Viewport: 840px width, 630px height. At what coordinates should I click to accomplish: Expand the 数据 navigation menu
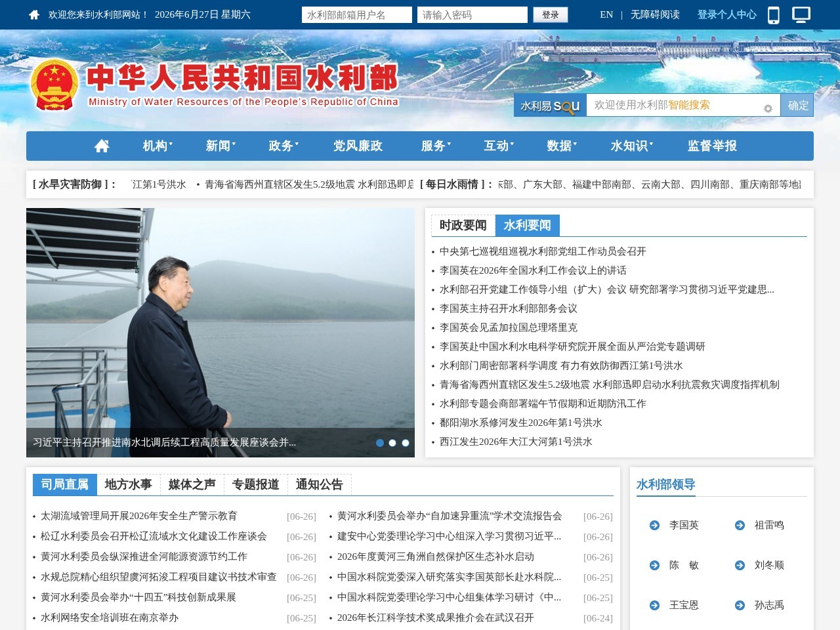[562, 146]
